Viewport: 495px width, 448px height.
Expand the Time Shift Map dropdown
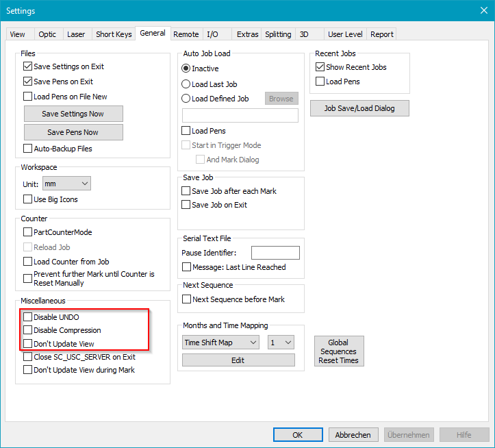pyautogui.click(x=220, y=343)
